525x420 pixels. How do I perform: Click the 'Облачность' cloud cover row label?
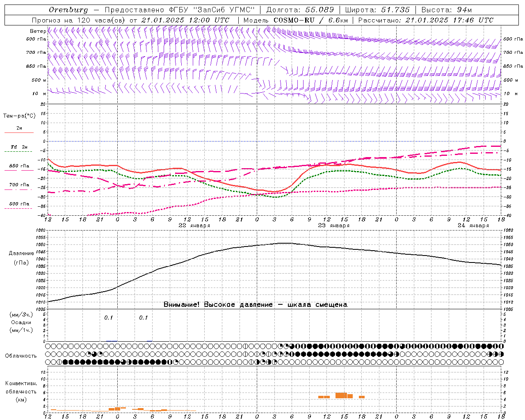pos(21,356)
